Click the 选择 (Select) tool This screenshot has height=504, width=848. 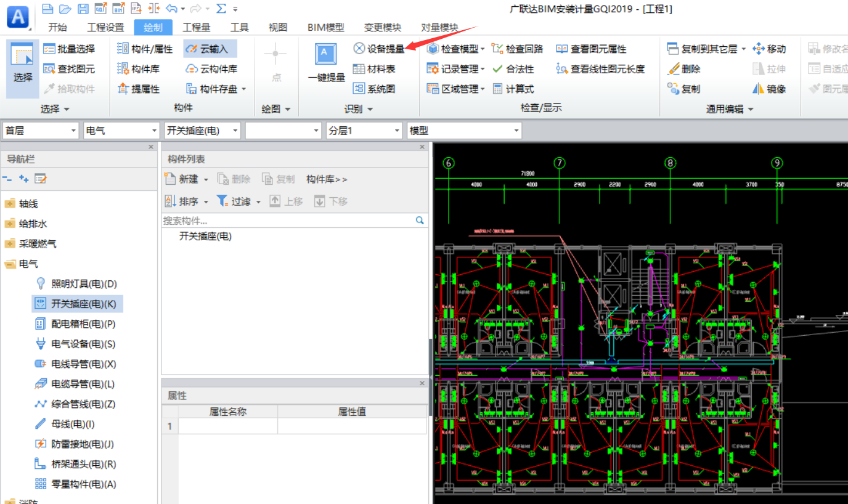(23, 70)
